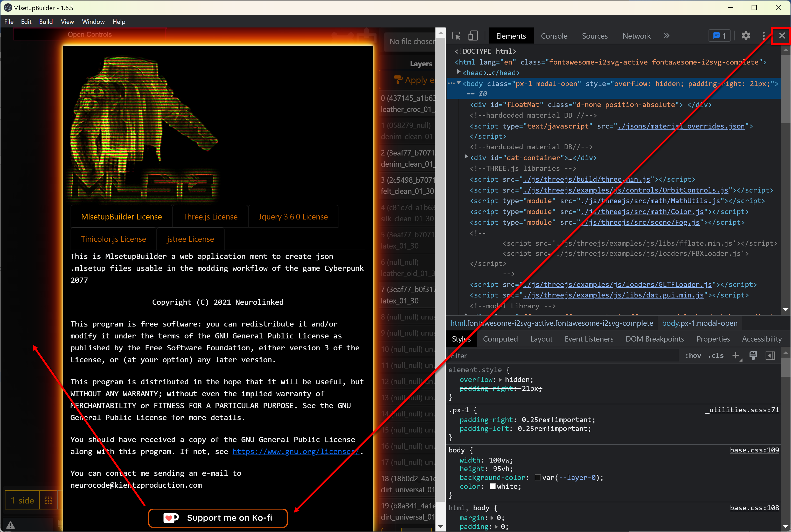Screen dimensions: 791x532
Task: Open the white color swatch picker
Action: click(492, 486)
